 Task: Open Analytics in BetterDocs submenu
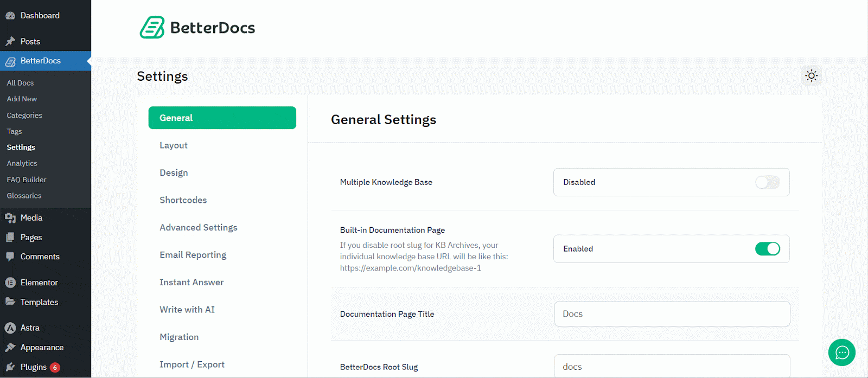click(x=22, y=163)
